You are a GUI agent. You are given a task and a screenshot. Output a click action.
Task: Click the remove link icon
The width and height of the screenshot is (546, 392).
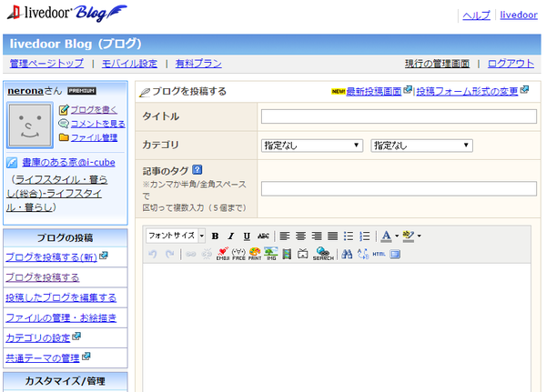[207, 254]
